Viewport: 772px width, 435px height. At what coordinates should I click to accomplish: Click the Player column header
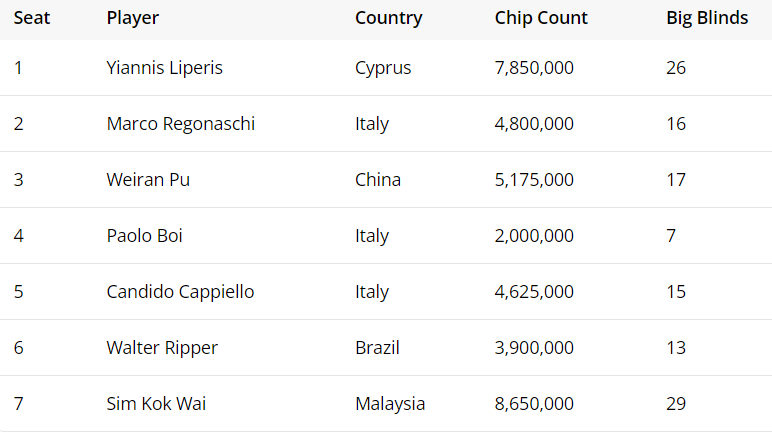pos(132,18)
